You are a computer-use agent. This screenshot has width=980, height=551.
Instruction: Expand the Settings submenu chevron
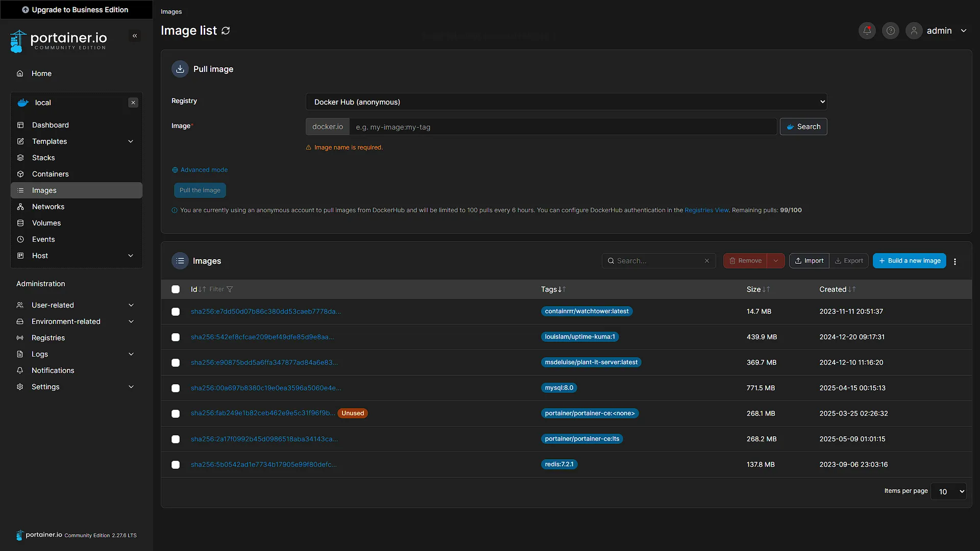point(131,387)
